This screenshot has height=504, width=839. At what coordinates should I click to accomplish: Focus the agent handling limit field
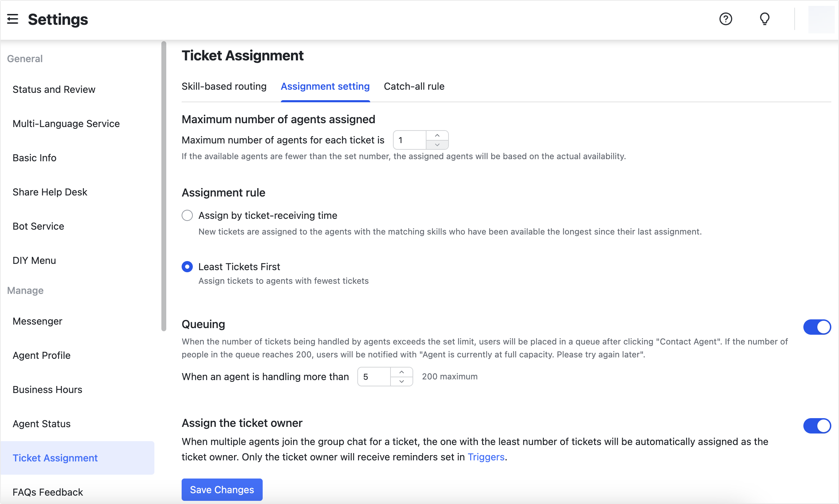click(x=374, y=377)
